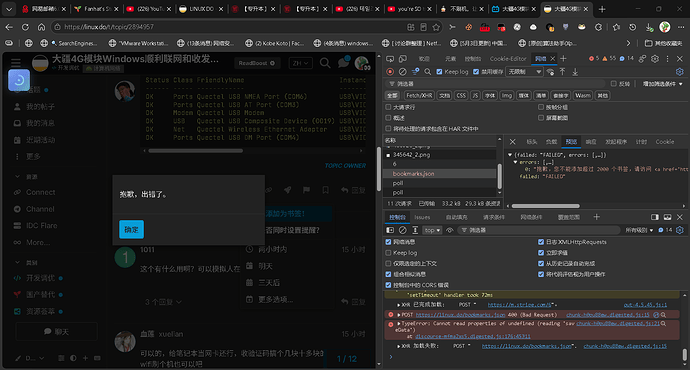Open Connect link in forum sidebar
This screenshot has height=370, width=690.
tap(40, 192)
